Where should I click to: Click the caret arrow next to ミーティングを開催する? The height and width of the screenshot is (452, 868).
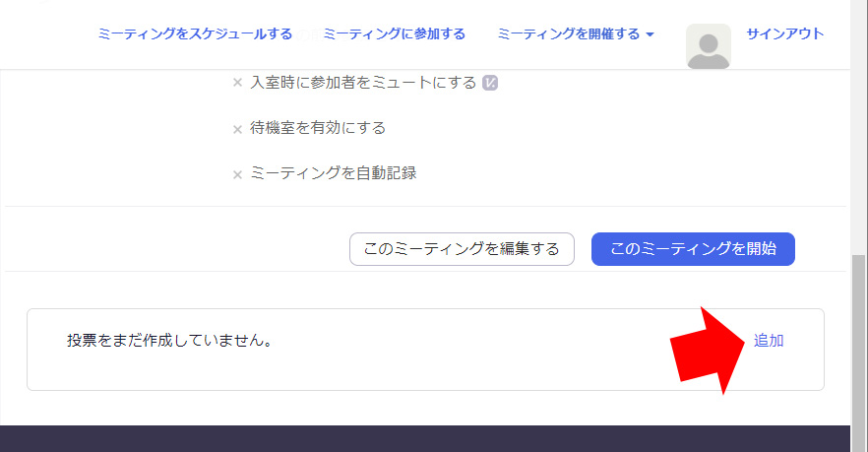pos(650,35)
